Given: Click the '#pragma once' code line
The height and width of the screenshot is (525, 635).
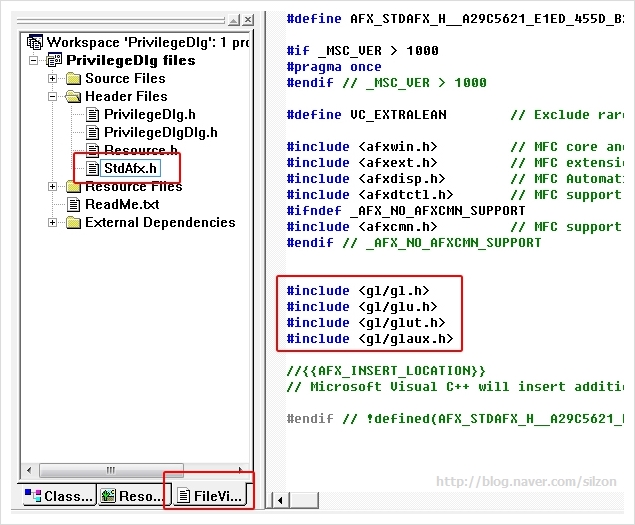Looking at the screenshot, I should (334, 67).
